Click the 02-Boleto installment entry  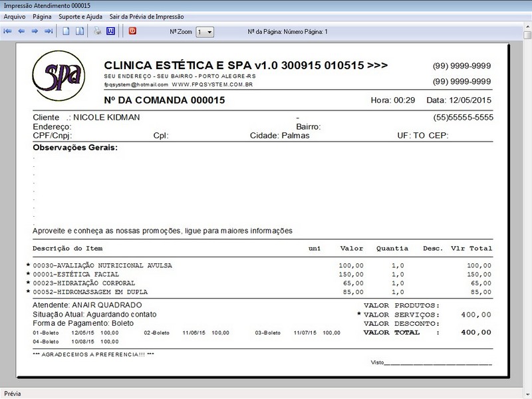[187, 333]
